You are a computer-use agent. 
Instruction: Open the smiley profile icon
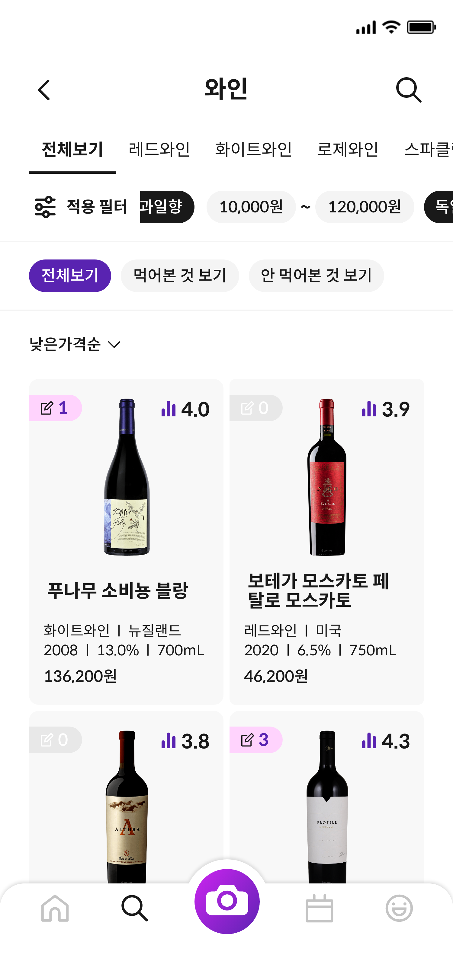[x=399, y=908]
